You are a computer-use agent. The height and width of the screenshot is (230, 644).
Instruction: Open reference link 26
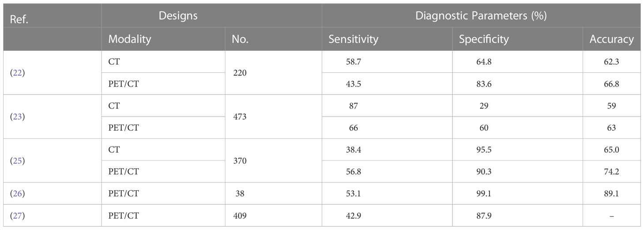pyautogui.click(x=17, y=193)
